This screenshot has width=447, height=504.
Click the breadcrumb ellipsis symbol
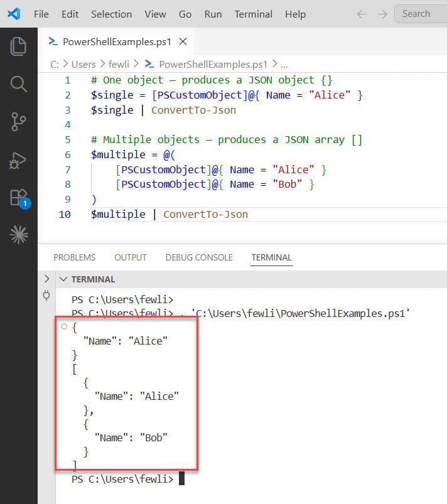[x=284, y=65]
